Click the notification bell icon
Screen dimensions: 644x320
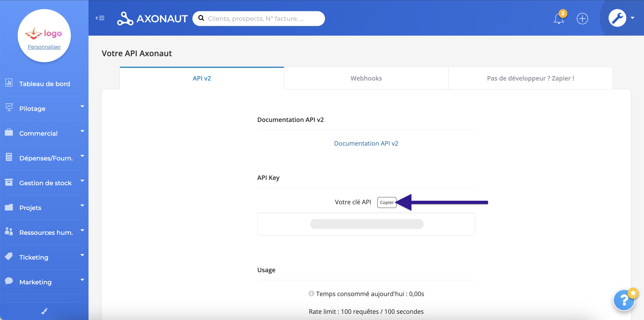click(x=559, y=19)
